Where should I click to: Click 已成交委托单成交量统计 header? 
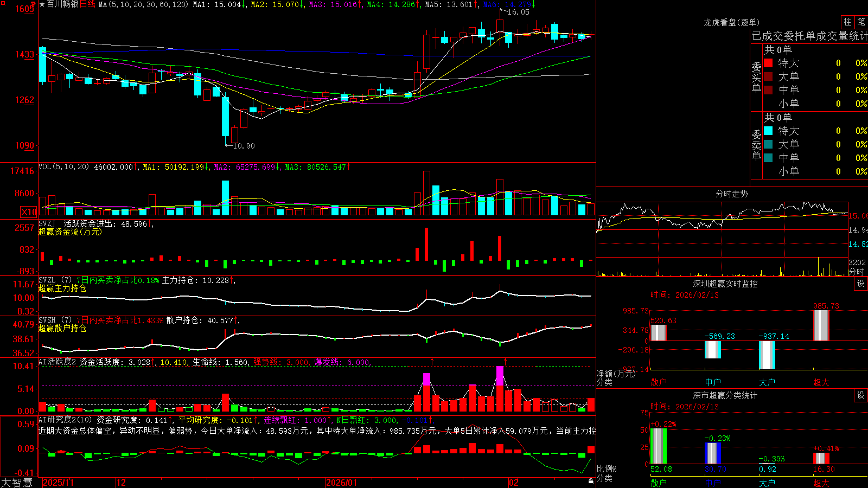[x=809, y=36]
